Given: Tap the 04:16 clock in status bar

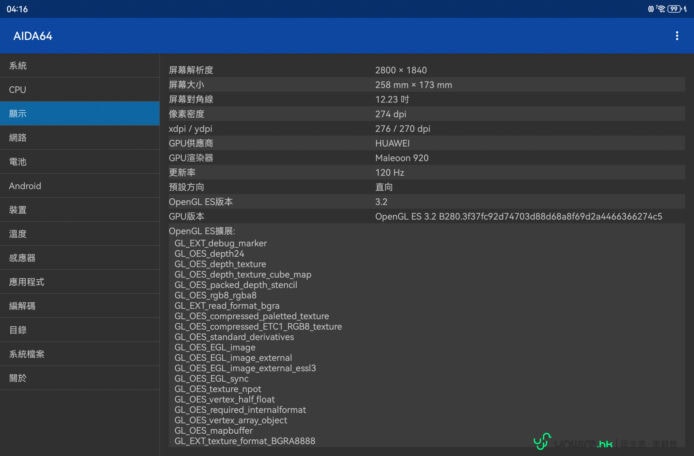Looking at the screenshot, I should pyautogui.click(x=17, y=9).
